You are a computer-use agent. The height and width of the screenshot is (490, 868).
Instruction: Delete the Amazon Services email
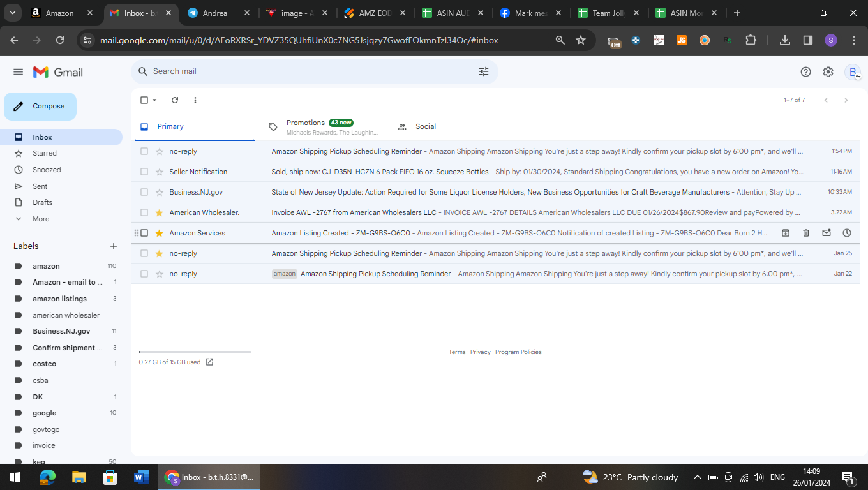click(x=806, y=233)
